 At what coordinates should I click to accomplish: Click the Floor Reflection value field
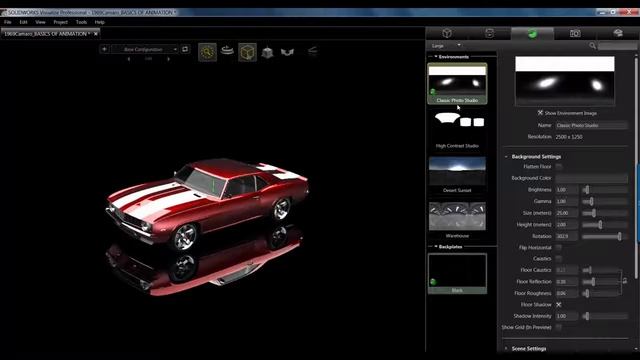pyautogui.click(x=567, y=282)
